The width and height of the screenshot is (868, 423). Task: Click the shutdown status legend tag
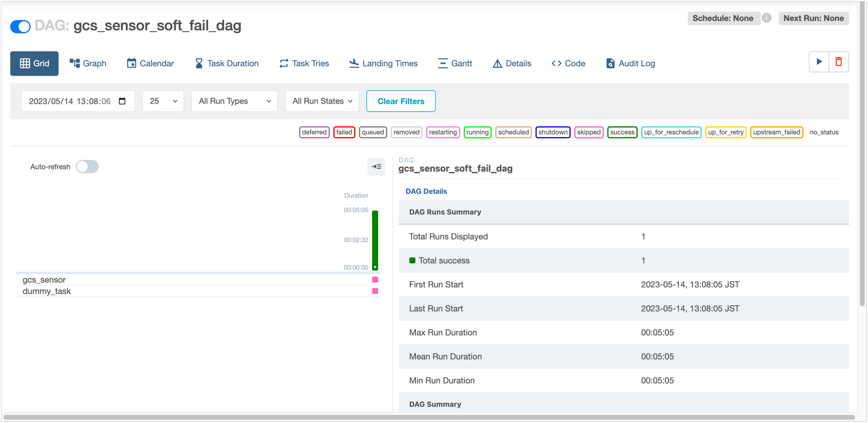(x=553, y=132)
